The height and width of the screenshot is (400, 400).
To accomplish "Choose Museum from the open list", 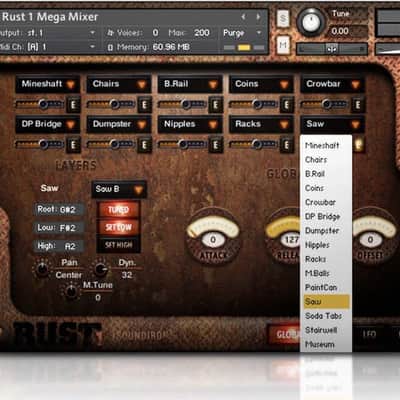I will [x=326, y=344].
